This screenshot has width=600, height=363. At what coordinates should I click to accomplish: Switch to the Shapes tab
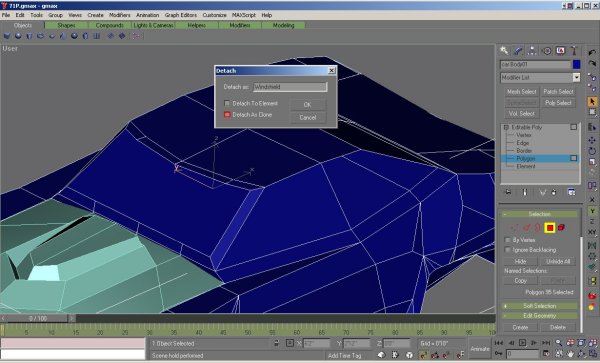click(x=66, y=25)
